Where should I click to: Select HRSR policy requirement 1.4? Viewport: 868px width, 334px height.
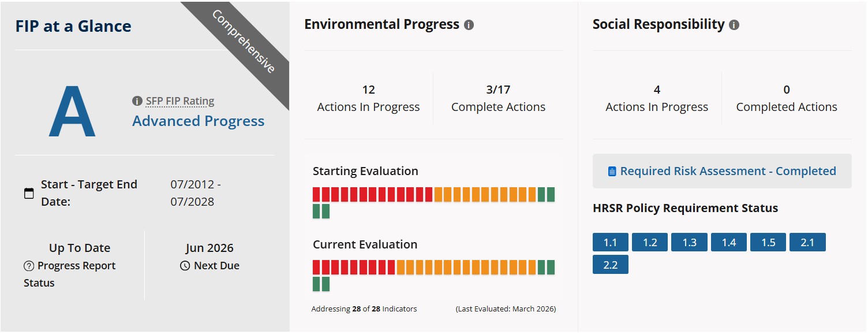click(728, 242)
